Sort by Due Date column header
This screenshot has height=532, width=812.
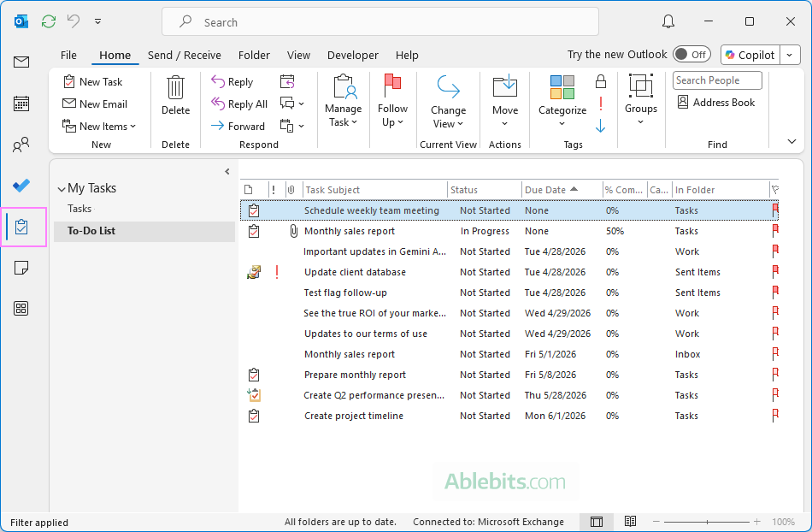(x=562, y=190)
